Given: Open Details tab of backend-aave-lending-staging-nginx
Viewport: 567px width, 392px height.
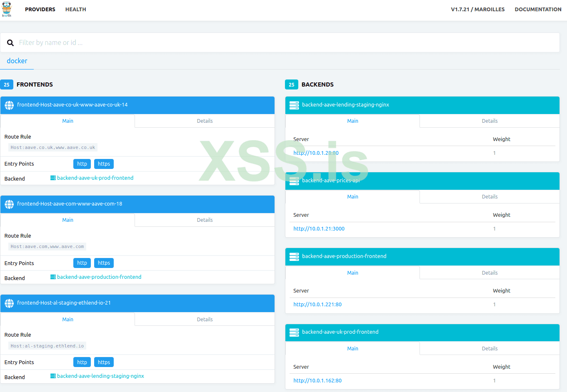Looking at the screenshot, I should click(x=490, y=121).
